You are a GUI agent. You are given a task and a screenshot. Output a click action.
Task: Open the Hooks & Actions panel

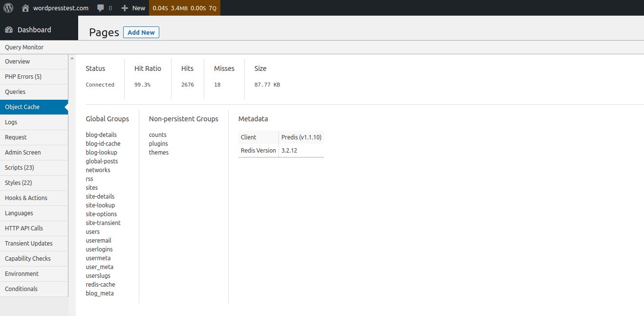click(x=26, y=198)
